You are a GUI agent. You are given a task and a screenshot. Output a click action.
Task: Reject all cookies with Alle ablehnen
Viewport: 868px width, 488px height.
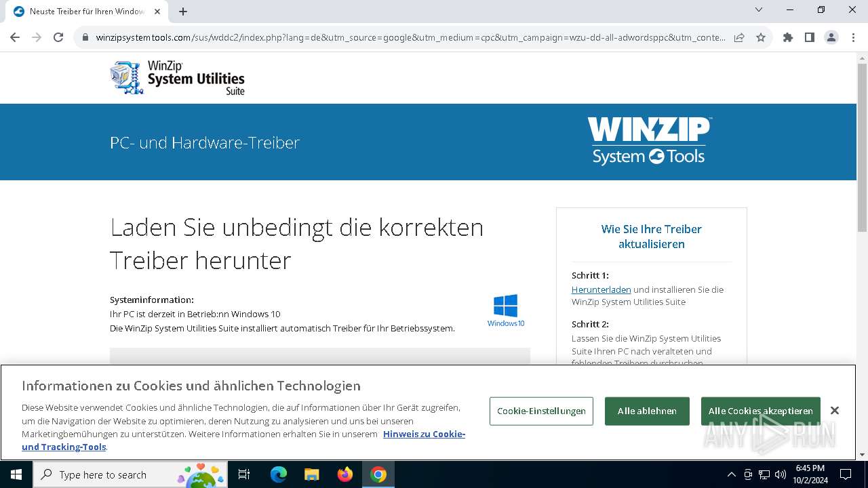pos(647,411)
